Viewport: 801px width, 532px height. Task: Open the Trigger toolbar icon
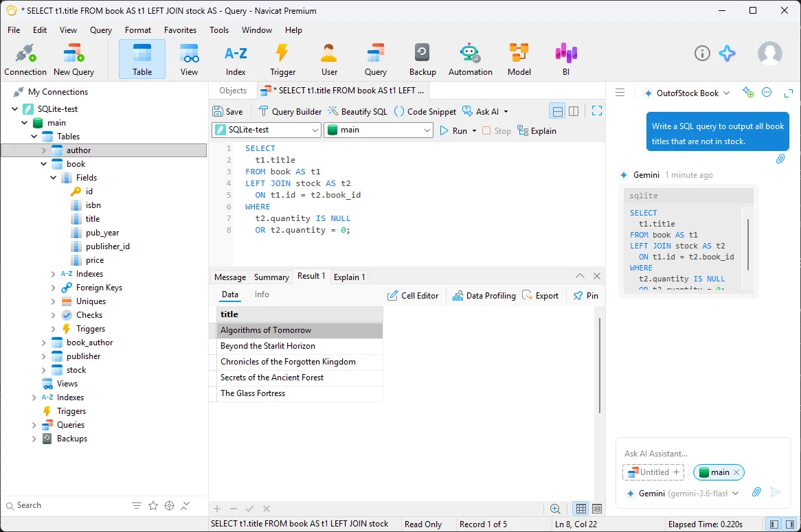click(x=282, y=60)
